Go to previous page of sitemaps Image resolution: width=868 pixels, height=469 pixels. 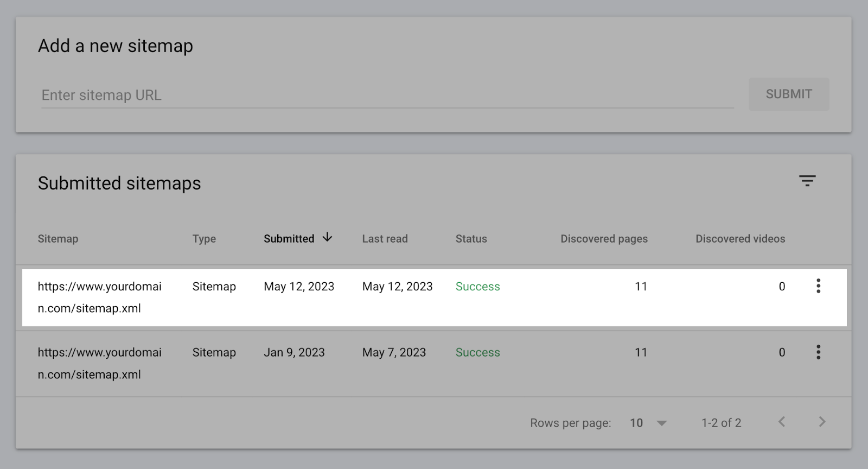point(782,422)
